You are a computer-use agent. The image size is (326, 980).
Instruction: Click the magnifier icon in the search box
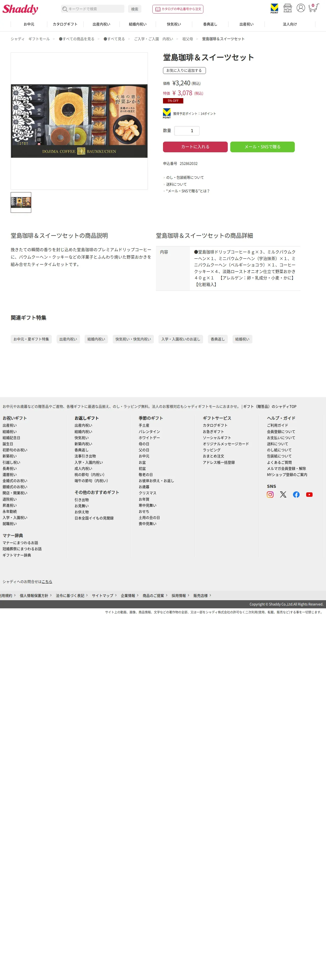[65, 9]
